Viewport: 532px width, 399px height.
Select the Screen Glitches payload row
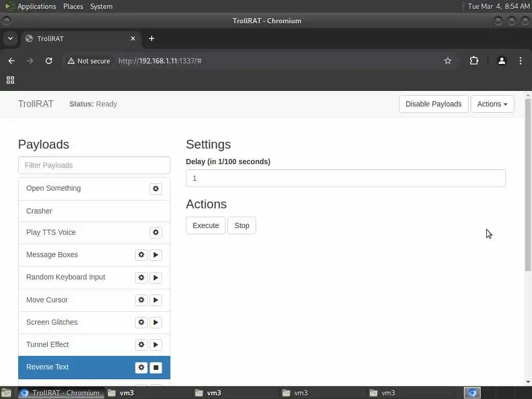tap(95, 322)
